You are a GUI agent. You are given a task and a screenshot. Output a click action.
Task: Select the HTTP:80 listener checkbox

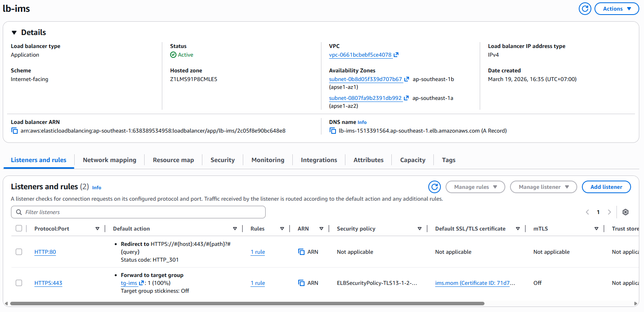[x=19, y=251]
